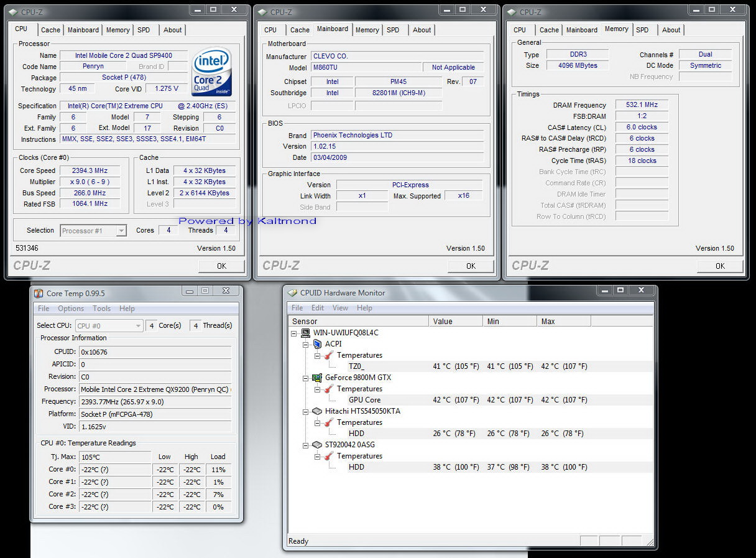The width and height of the screenshot is (756, 558).
Task: Open Mainboard tab in first CPU-Z window
Action: pyautogui.click(x=83, y=30)
